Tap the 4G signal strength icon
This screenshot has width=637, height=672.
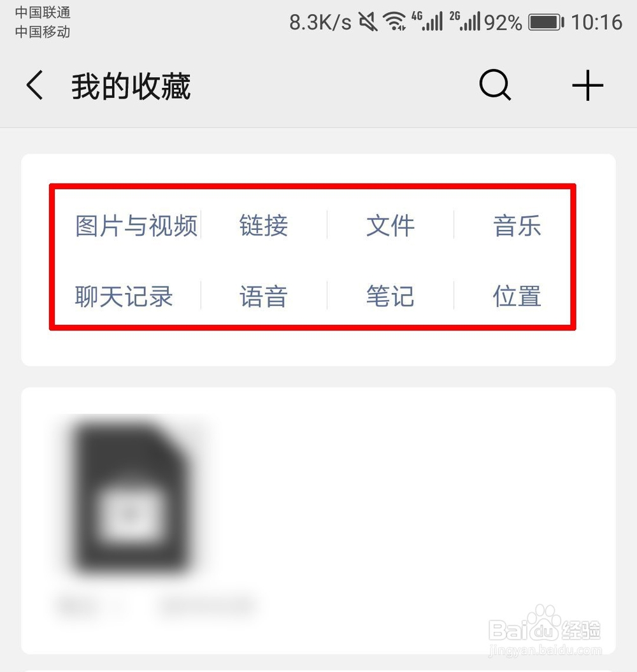pos(427,22)
